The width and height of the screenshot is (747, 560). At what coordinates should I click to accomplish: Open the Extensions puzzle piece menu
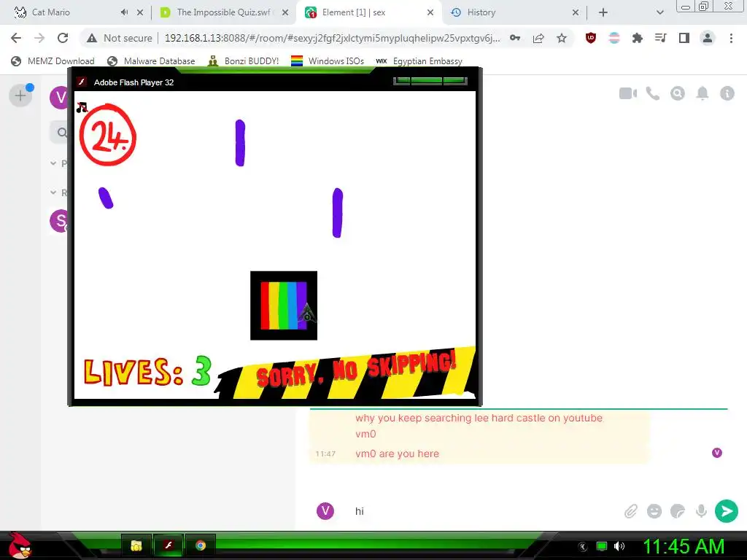(638, 38)
